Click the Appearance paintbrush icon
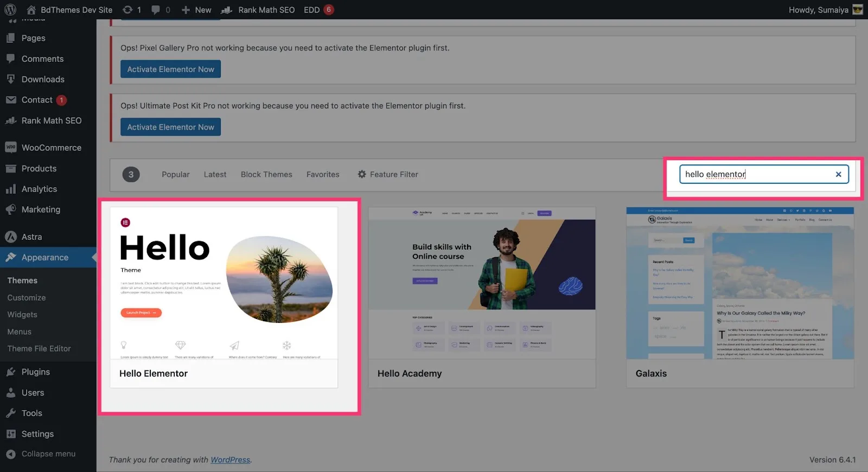The width and height of the screenshot is (868, 472). tap(11, 257)
